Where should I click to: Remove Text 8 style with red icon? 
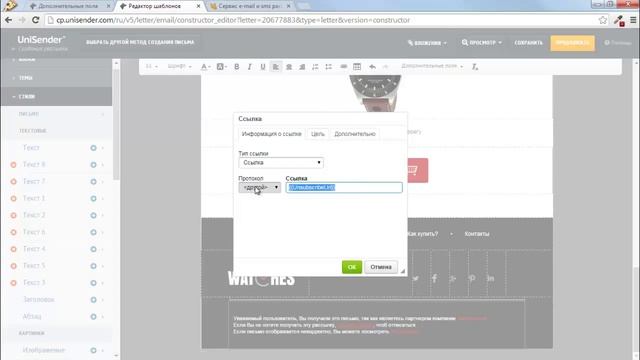pos(13,164)
